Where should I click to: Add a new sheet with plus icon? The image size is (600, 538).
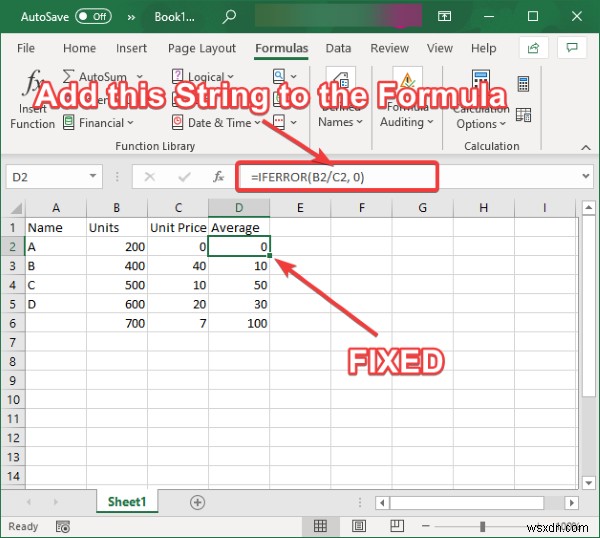click(x=197, y=502)
